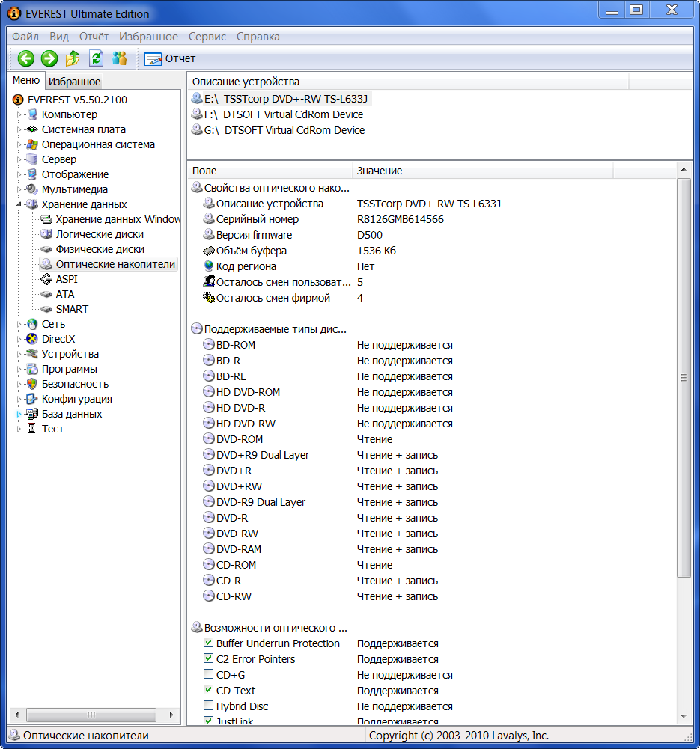Viewport: 700px width, 749px height.
Task: Go up one level with the Up toolbar icon
Action: click(73, 58)
